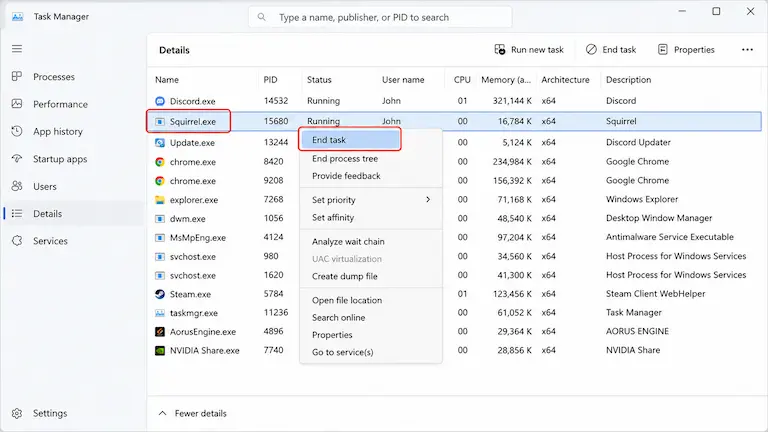Screen dimensions: 768x432
Task: Click the 123,456 K memory value
Action: coord(512,294)
